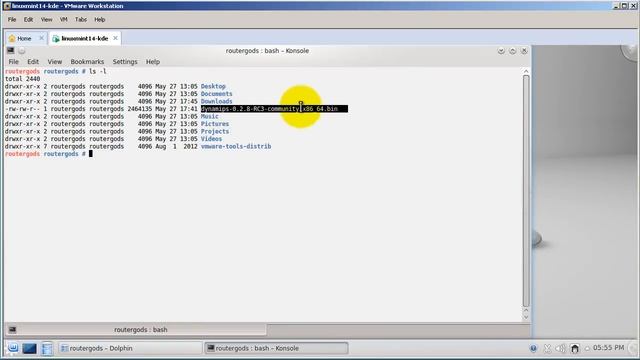Image resolution: width=640 pixels, height=360 pixels.
Task: Open the Linux Mint application launcher
Action: click(x=13, y=348)
